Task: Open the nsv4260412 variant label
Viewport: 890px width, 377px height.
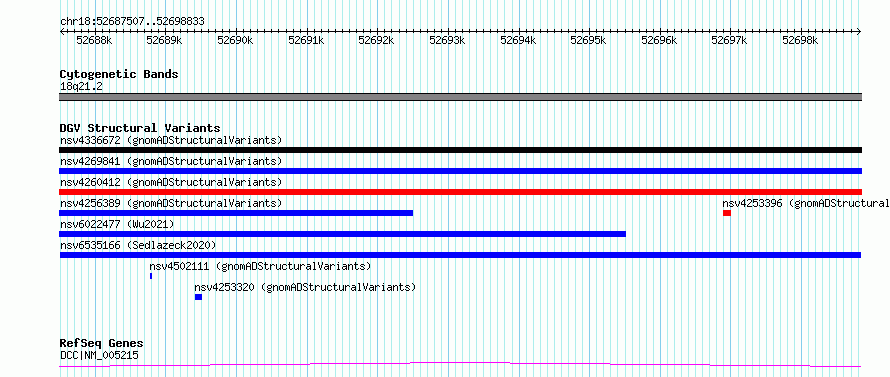Action: (x=171, y=182)
